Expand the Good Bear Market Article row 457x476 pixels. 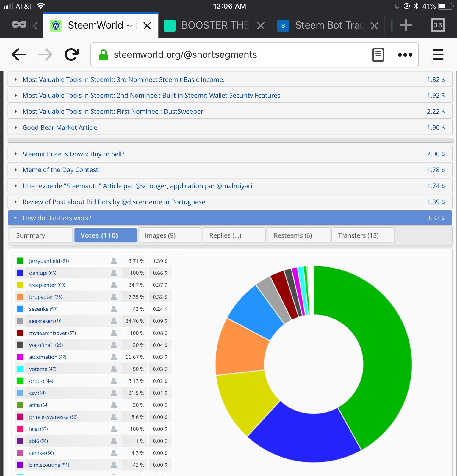[230, 127]
